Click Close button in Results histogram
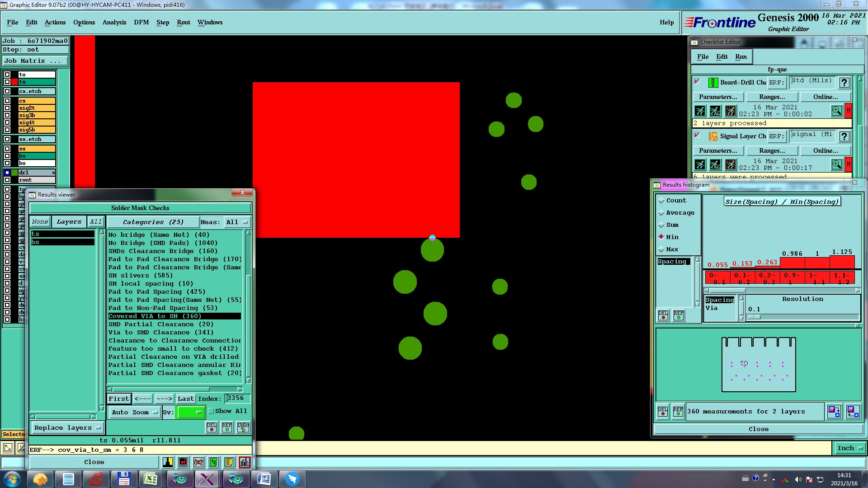Viewport: 868px width, 488px height. 759,429
